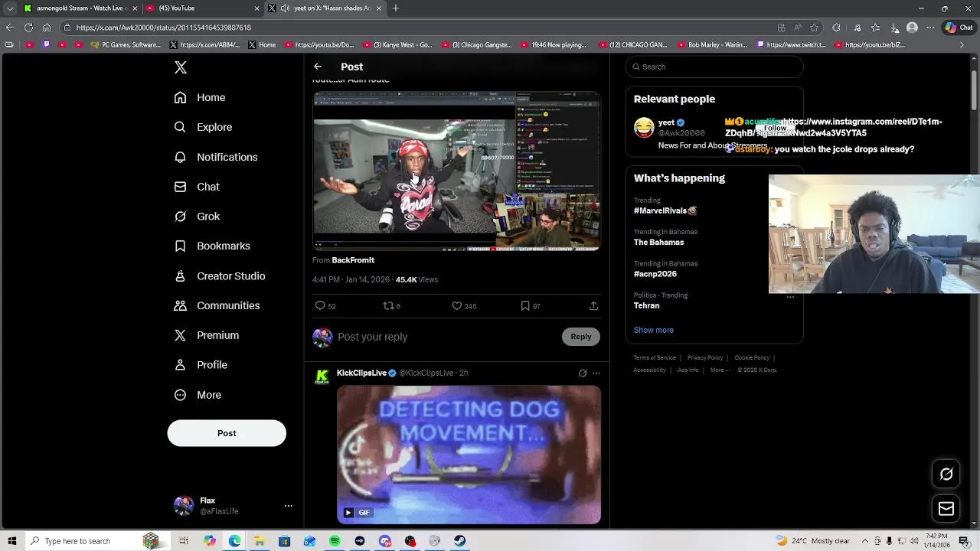Add page to favorites star icon
This screenshot has width=980, height=551.
(815, 28)
